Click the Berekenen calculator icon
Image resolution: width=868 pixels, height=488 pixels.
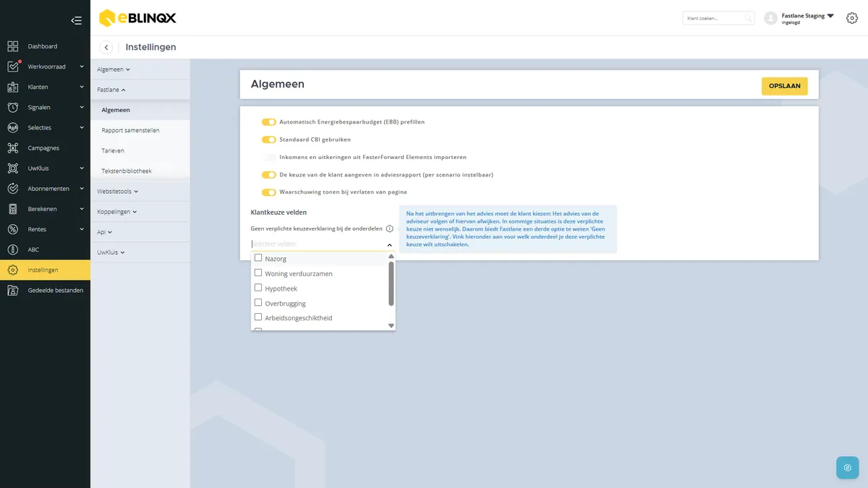coord(13,209)
